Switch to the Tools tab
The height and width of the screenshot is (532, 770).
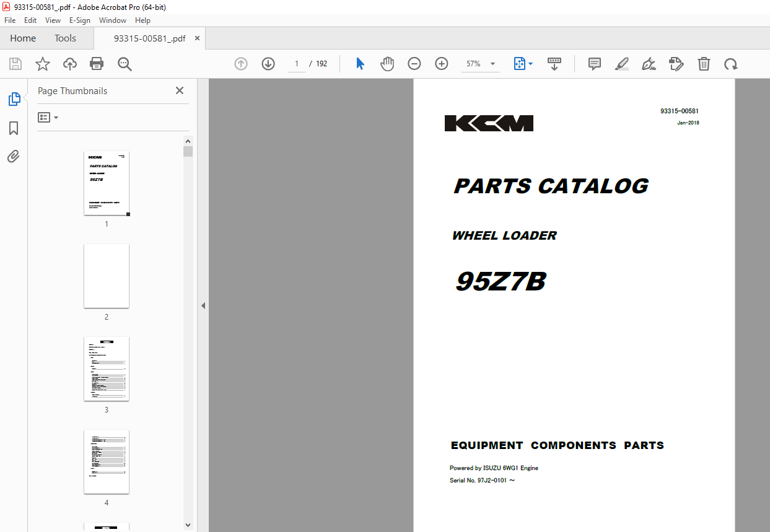[x=65, y=38]
